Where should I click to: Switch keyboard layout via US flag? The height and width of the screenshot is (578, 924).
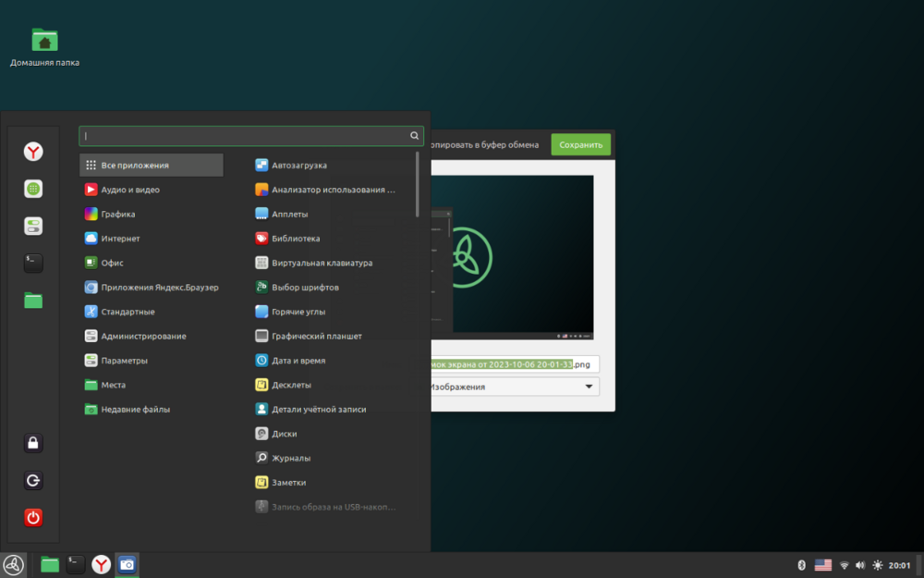[822, 565]
